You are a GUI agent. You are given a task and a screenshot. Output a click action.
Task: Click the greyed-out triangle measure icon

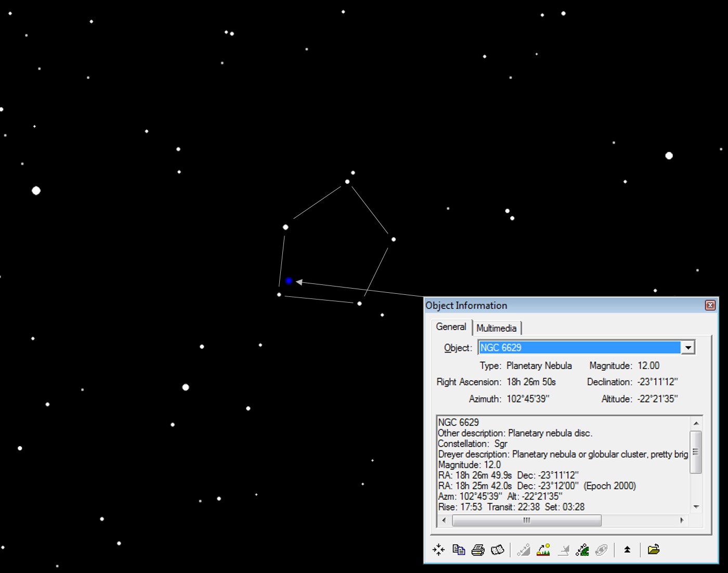[524, 550]
